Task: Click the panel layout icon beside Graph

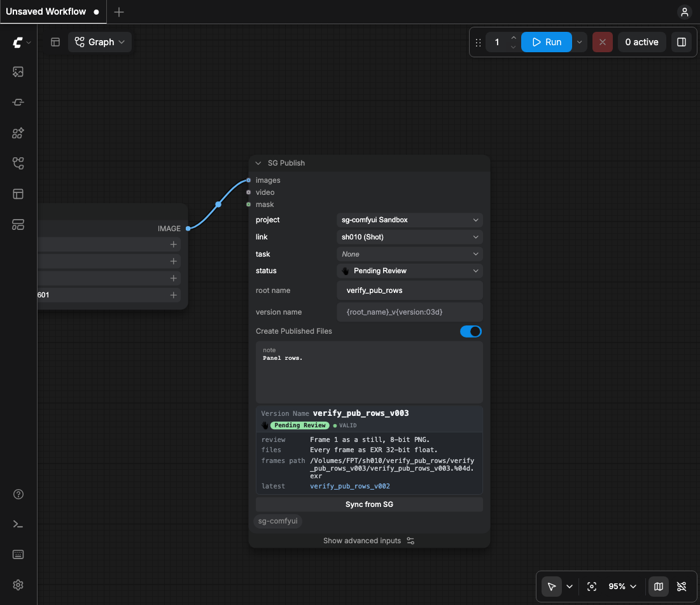Action: 55,42
